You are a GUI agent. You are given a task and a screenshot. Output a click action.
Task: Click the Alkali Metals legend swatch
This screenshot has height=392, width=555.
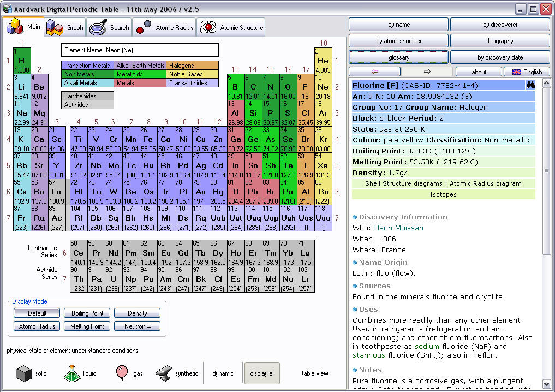(x=87, y=83)
